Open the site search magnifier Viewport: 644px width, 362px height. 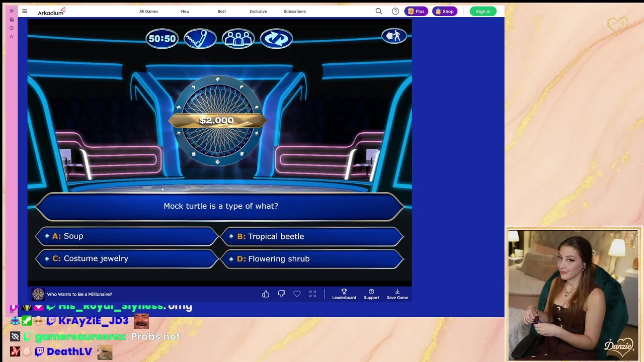tap(379, 11)
